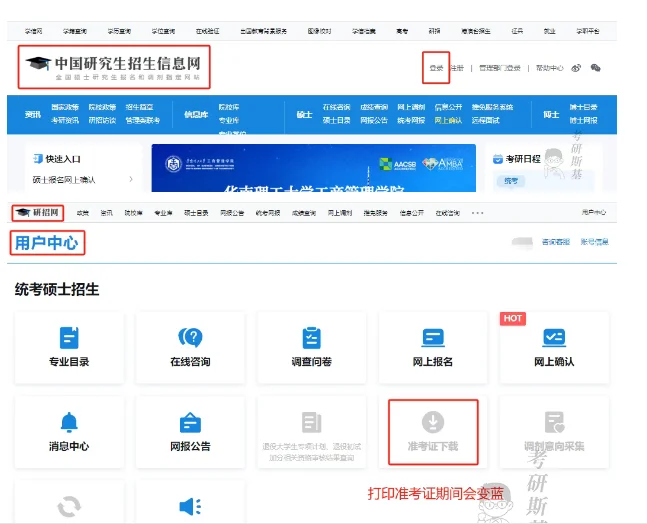The image size is (647, 524).
Task: Click the 华南理工大学 banner image
Action: coord(314,168)
